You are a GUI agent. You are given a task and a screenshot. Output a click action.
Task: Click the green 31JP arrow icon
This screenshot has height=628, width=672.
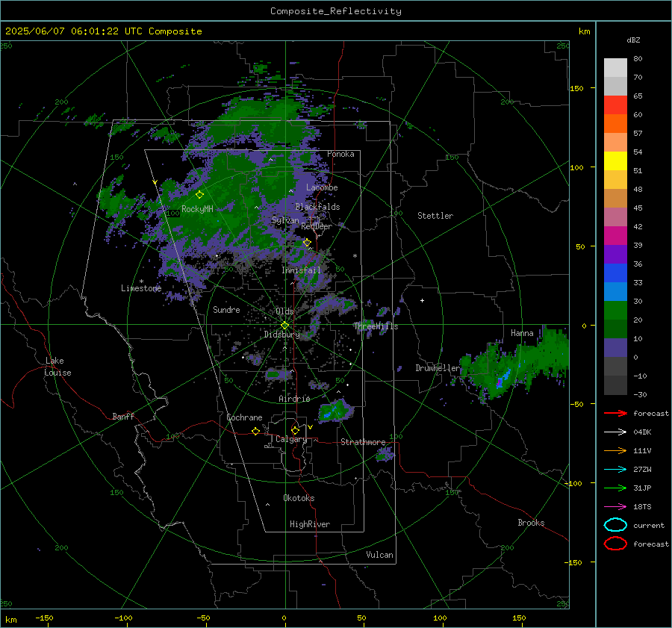[615, 488]
